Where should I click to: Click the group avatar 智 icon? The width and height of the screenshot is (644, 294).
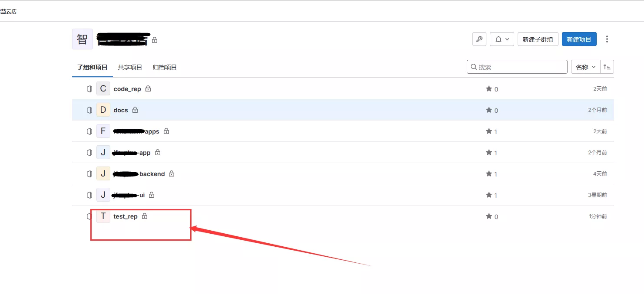83,39
